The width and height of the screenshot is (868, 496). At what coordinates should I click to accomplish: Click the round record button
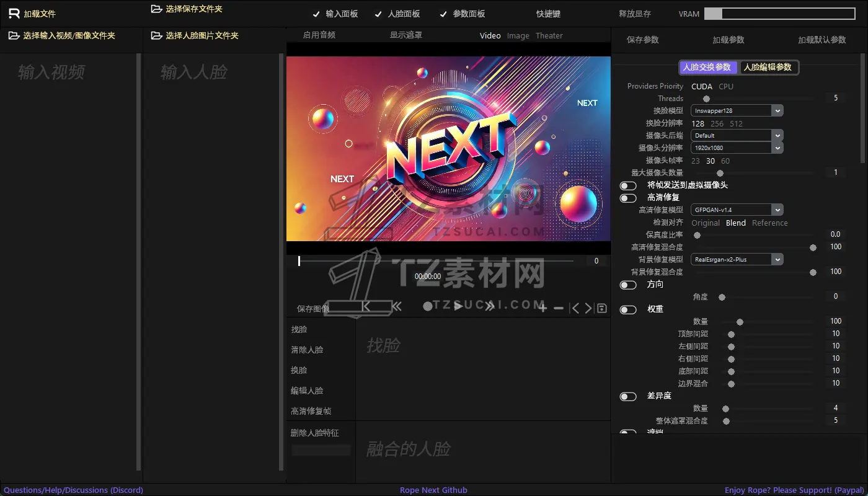[x=427, y=306]
